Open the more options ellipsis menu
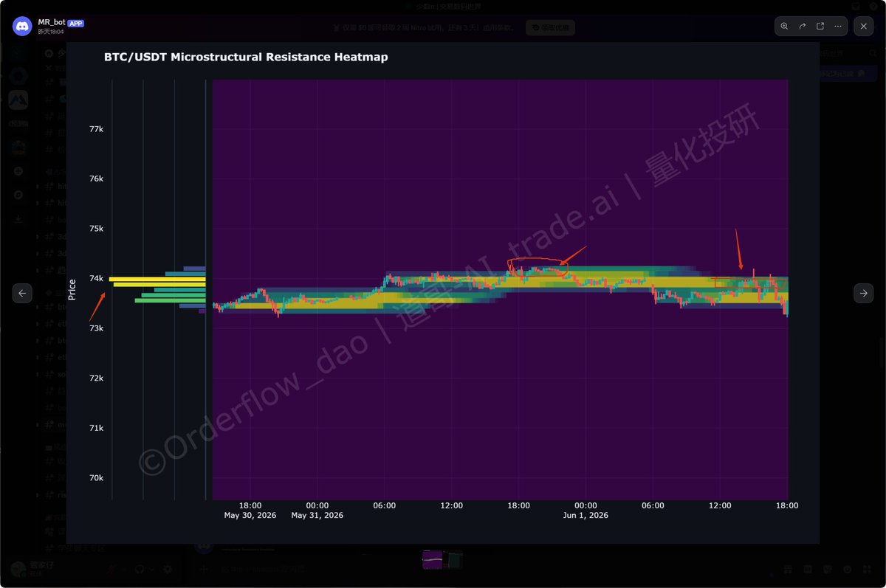Image resolution: width=886 pixels, height=588 pixels. click(838, 26)
